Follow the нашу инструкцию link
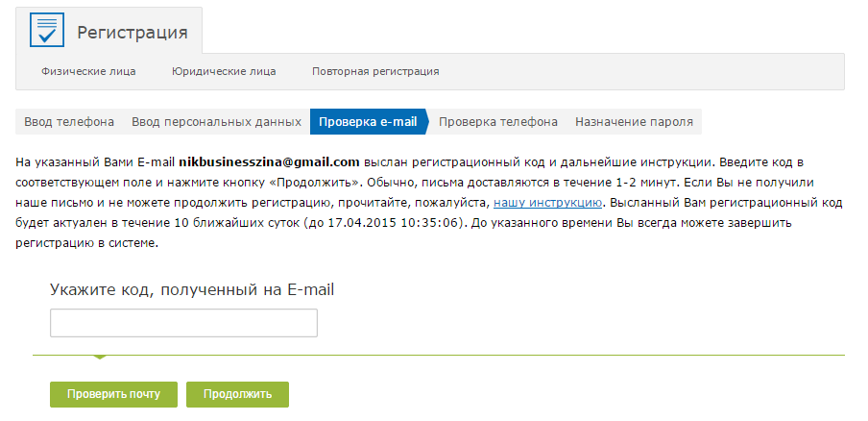 (547, 203)
